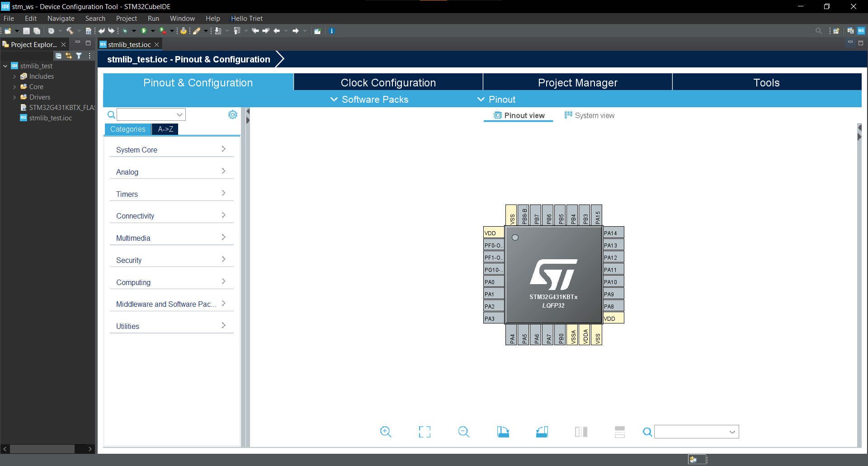
Task: Click the Save All toolbar icon
Action: click(37, 31)
